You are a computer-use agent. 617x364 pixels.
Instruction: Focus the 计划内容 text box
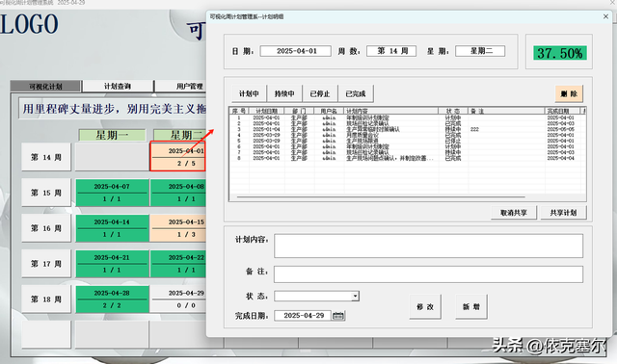click(x=428, y=247)
